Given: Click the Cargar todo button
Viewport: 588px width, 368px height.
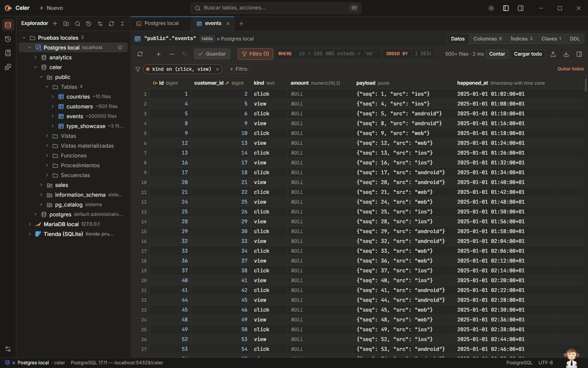Looking at the screenshot, I should click(528, 54).
